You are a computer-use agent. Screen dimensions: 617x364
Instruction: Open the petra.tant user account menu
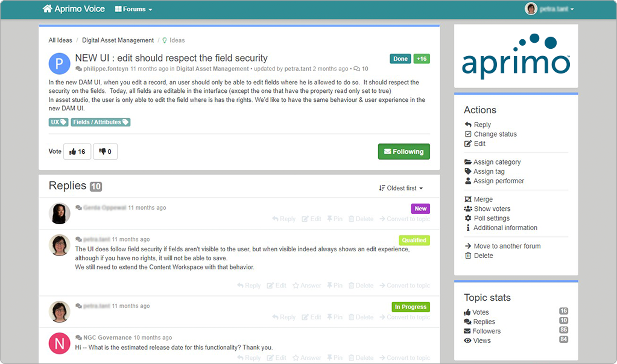[x=556, y=9]
